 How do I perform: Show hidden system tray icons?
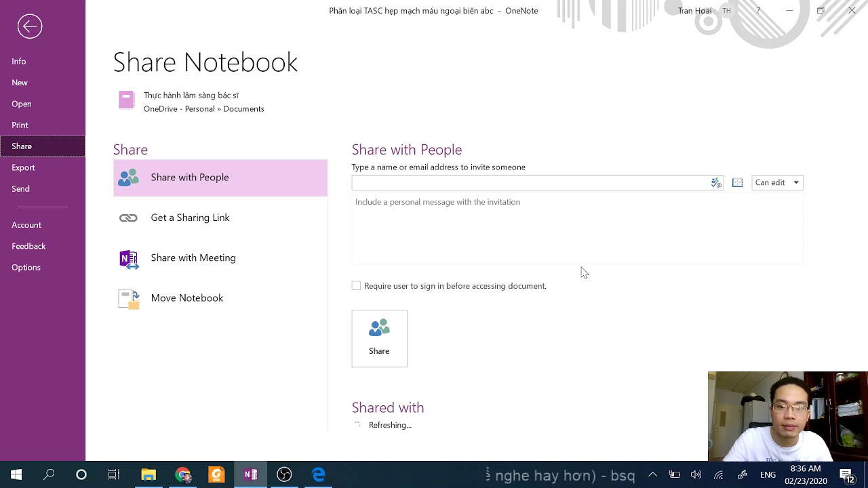tap(652, 474)
